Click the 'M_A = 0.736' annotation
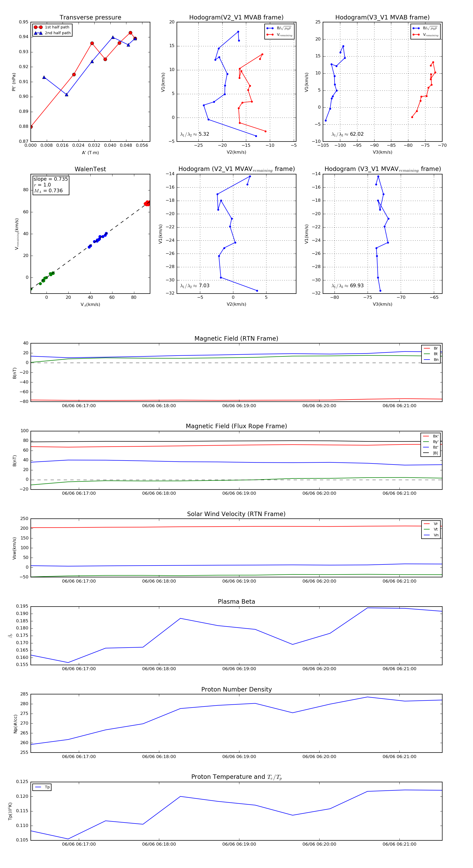Viewport: 473px width, 868px height. pyautogui.click(x=48, y=191)
